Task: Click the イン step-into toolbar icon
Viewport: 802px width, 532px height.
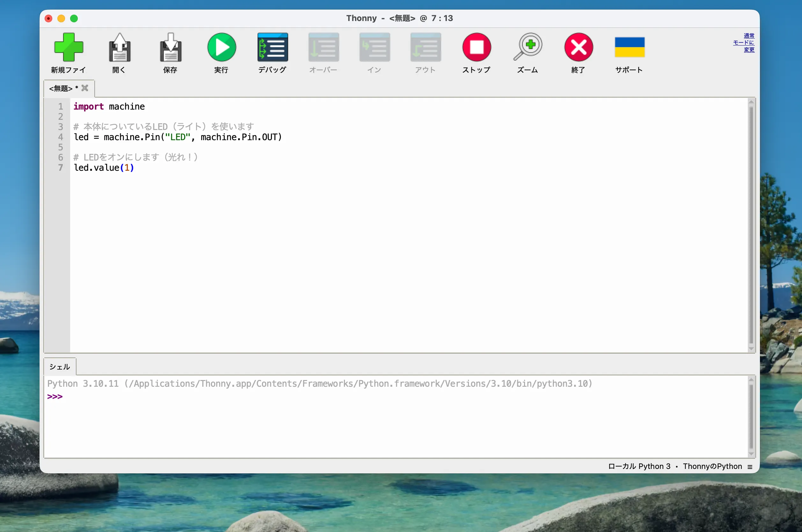Action: (374, 47)
